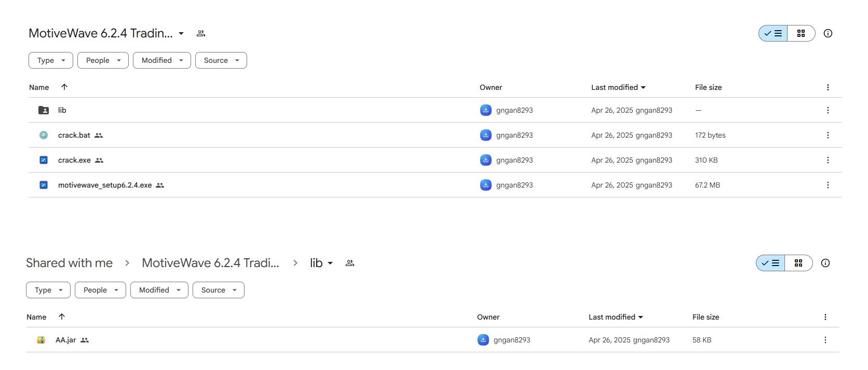Image resolution: width=868 pixels, height=370 pixels.
Task: Go to Shared with me breadcrumb
Action: pyautogui.click(x=70, y=263)
